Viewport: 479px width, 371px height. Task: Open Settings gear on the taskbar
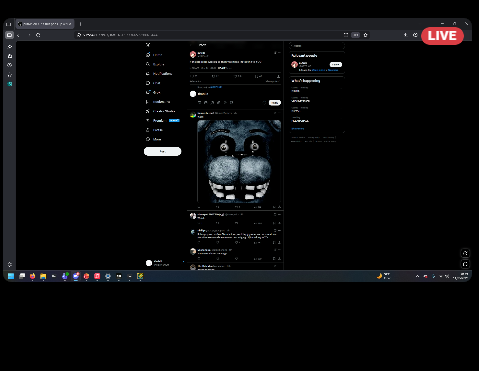click(108, 276)
